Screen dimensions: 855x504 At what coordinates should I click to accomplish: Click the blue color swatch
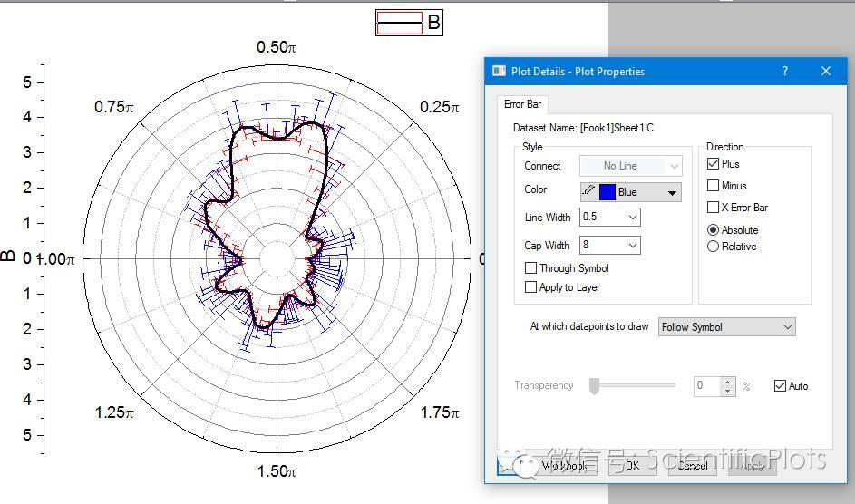coord(607,192)
